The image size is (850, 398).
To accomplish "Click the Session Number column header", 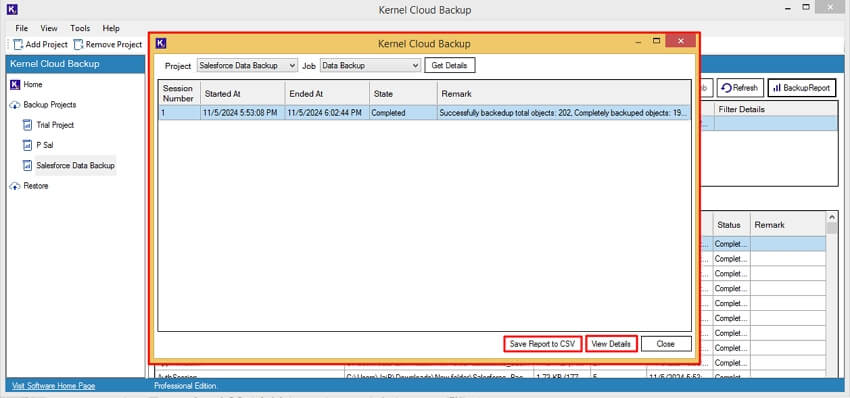I will 179,93.
